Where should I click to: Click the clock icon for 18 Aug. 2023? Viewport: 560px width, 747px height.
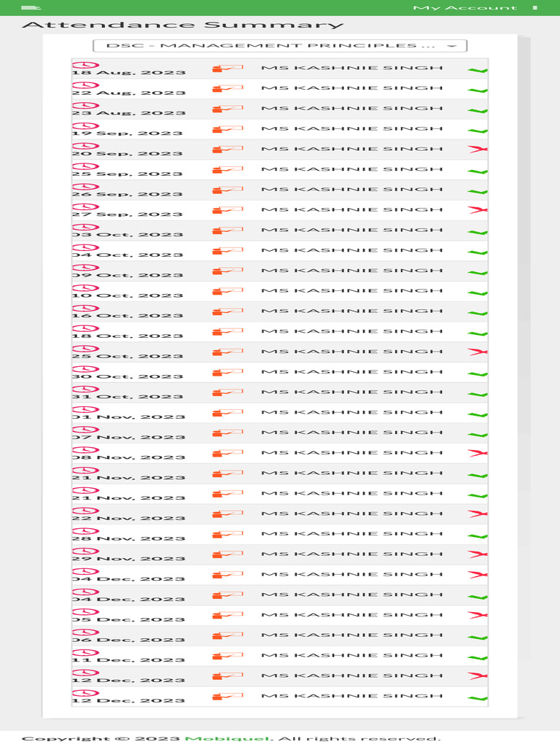pyautogui.click(x=85, y=65)
